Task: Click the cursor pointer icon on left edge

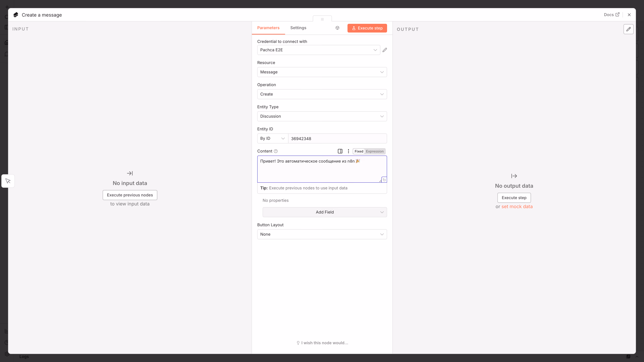Action: [8, 181]
